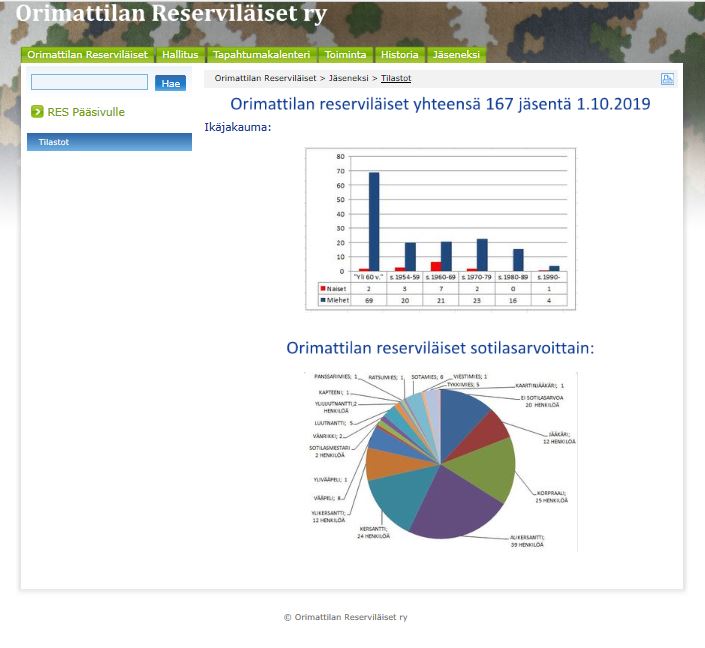The width and height of the screenshot is (705, 648).
Task: Click the red Naiset legend swatch
Action: pos(322,287)
